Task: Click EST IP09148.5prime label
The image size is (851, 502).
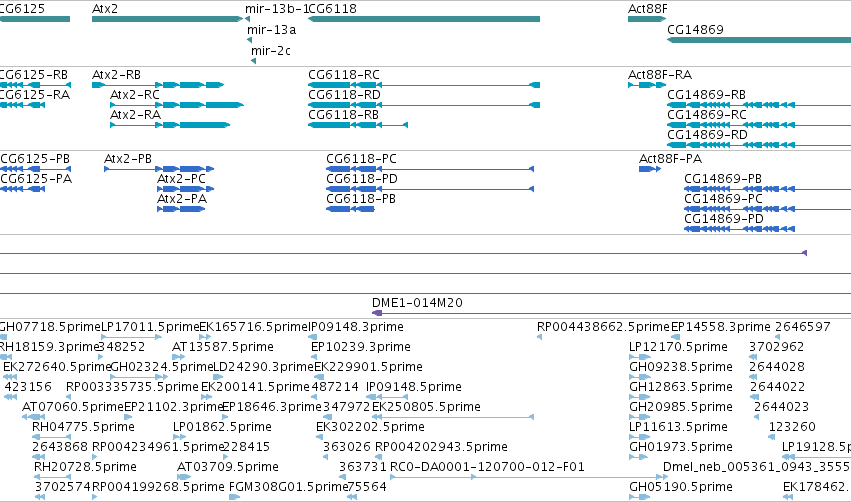Action: [414, 387]
